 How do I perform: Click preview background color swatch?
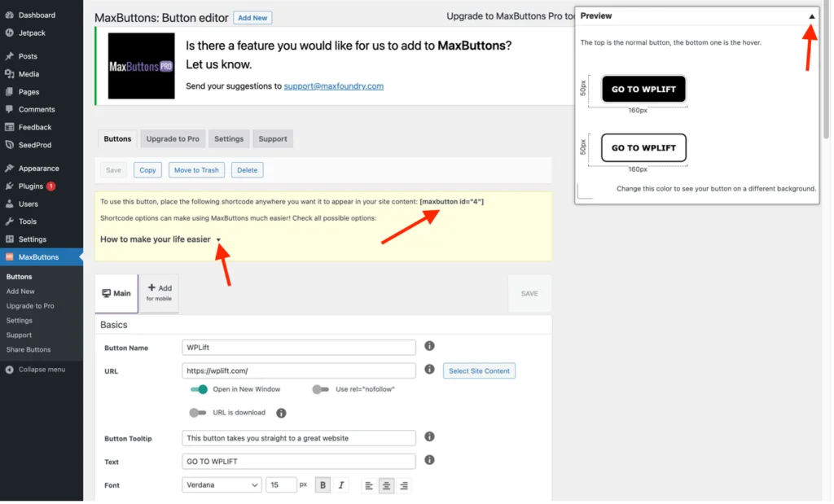pyautogui.click(x=585, y=191)
